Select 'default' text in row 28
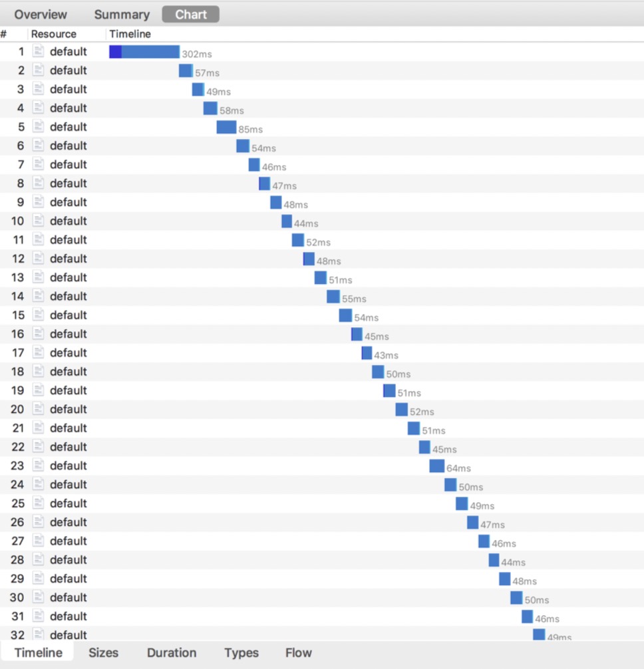Screen dimensions: 644x669 pos(69,559)
